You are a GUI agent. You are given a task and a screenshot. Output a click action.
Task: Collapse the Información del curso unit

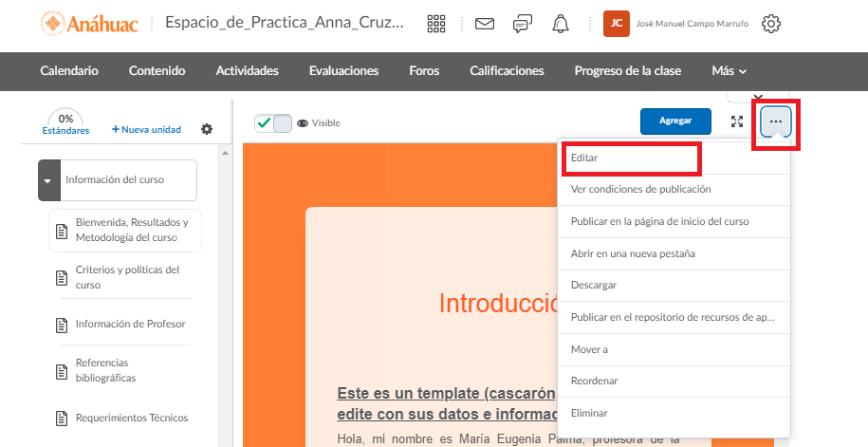tap(48, 180)
